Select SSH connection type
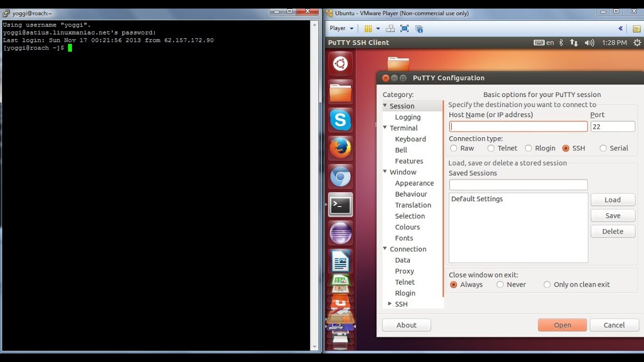Viewport: 644px width, 362px height. (566, 148)
